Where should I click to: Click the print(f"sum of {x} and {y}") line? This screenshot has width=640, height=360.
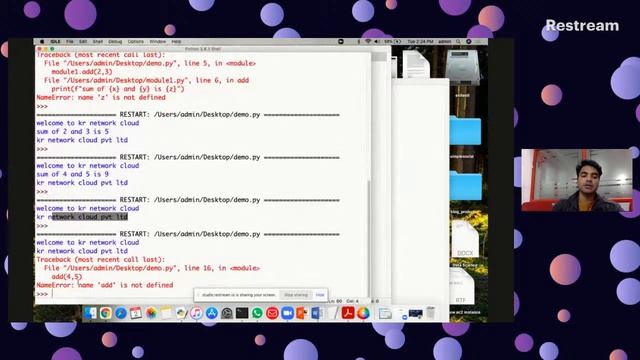[x=118, y=89]
